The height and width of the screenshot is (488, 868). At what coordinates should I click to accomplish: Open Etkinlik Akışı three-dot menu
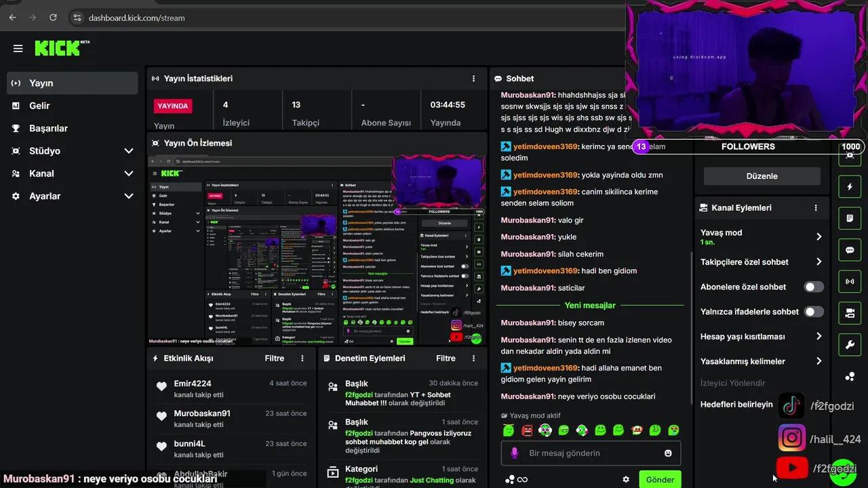coord(302,358)
